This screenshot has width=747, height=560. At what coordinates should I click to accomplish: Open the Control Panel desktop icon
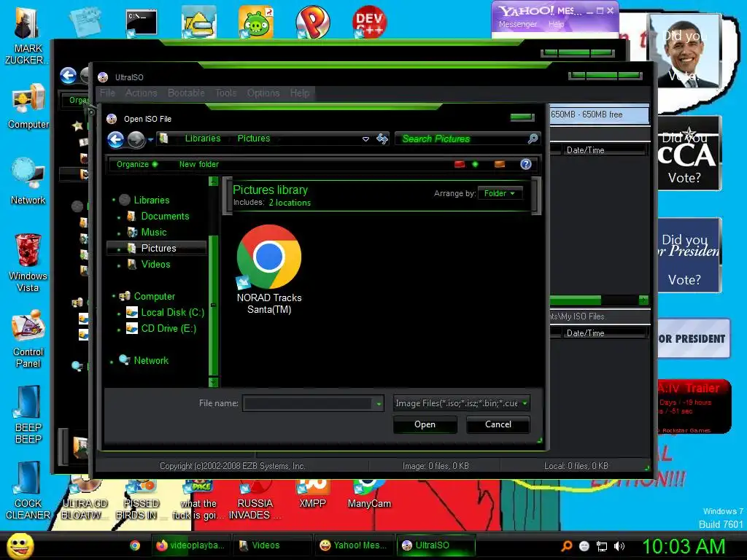point(28,338)
